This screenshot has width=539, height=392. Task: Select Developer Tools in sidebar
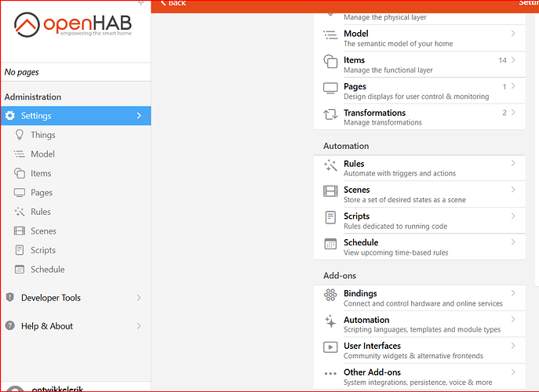tap(75, 297)
